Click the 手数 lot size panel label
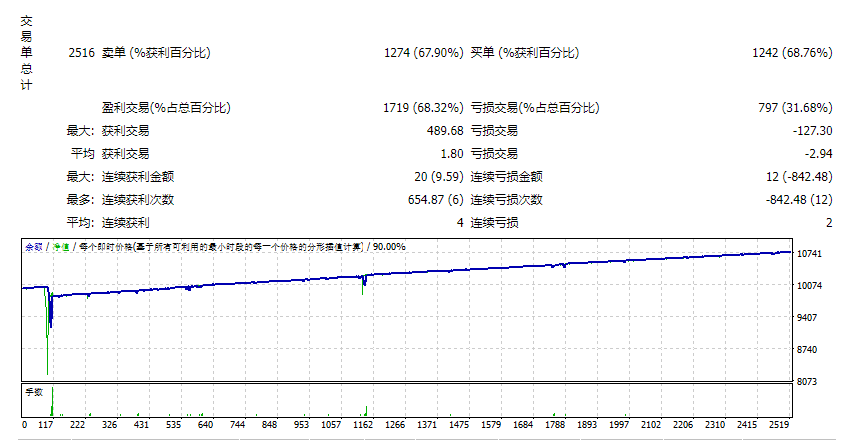The width and height of the screenshot is (844, 440). click(x=34, y=392)
